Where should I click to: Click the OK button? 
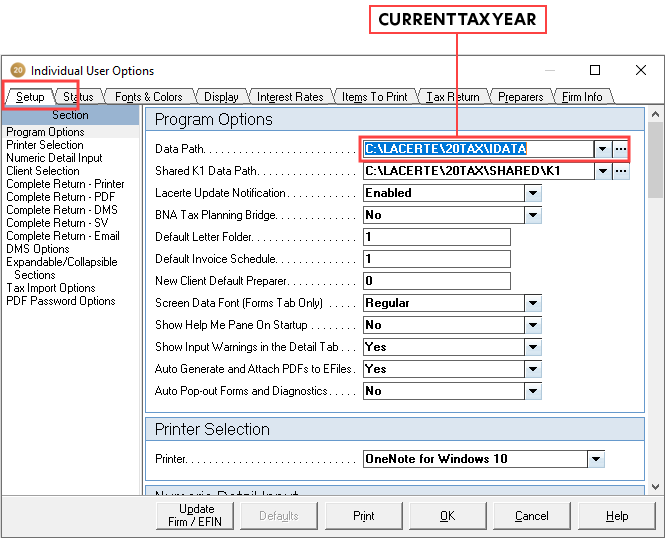[x=447, y=516]
